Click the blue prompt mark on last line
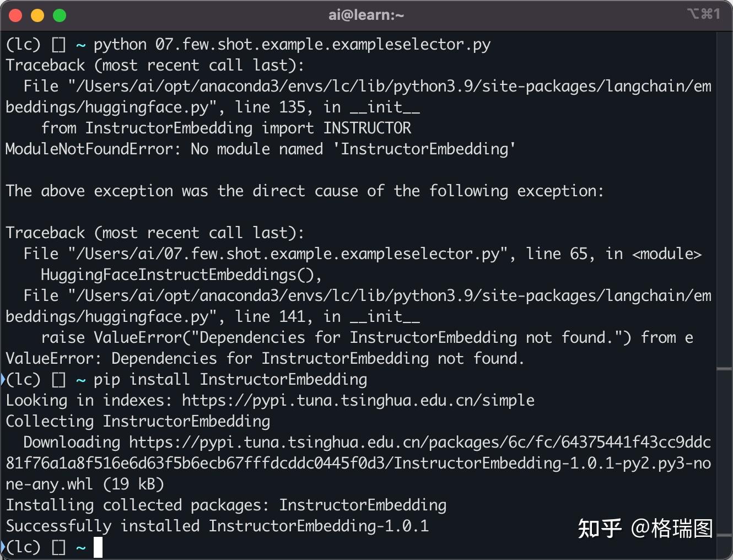Screen dimensions: 733x560 tap(3, 547)
